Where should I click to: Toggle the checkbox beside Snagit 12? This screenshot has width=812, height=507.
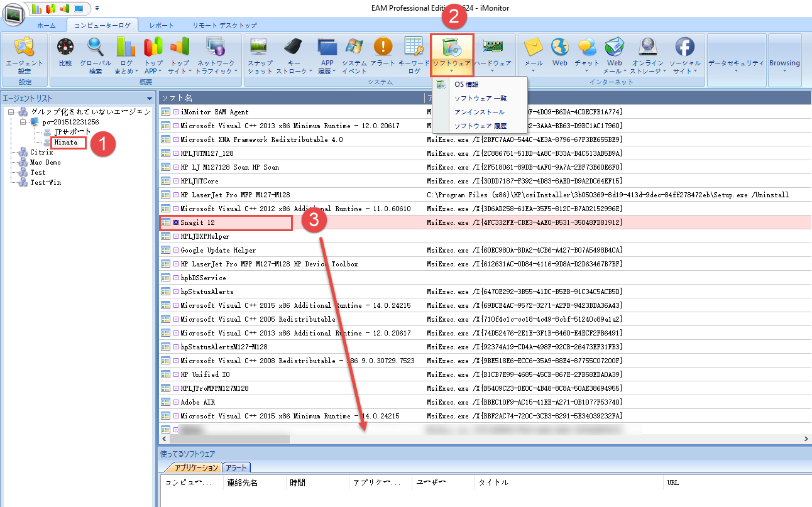tap(176, 222)
